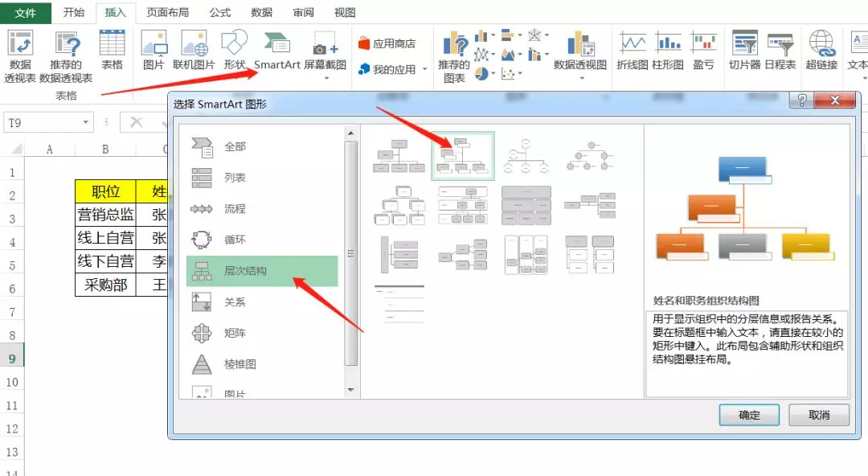The image size is (868, 476).
Task: Click the Name Box input field
Action: 42,122
